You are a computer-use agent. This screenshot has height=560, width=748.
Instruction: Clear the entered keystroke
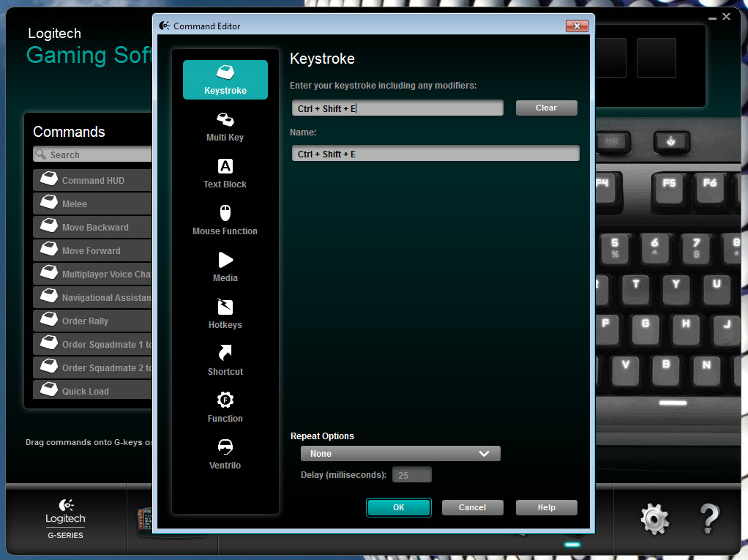546,108
